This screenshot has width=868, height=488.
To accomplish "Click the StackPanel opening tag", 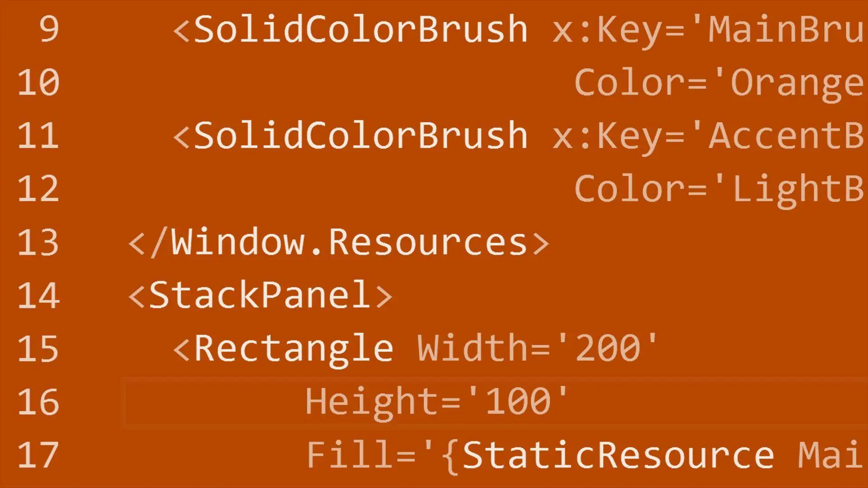I will 260,296.
